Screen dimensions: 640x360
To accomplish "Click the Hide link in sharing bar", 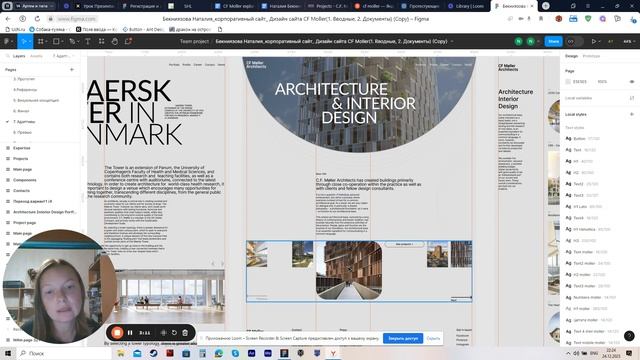I will [433, 338].
